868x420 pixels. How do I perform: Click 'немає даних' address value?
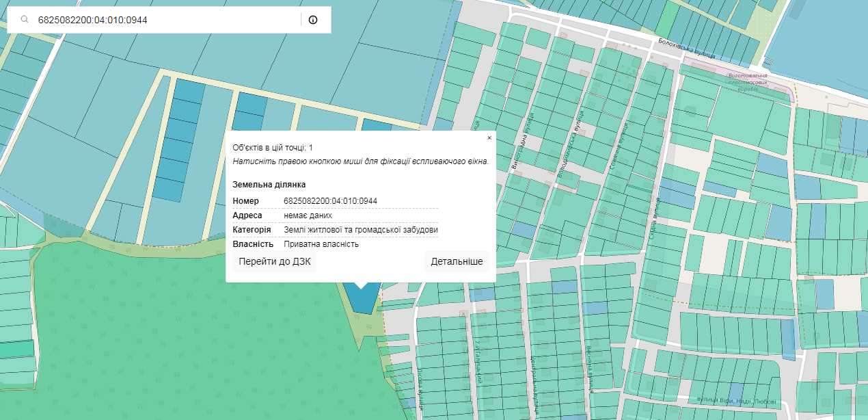pos(308,215)
